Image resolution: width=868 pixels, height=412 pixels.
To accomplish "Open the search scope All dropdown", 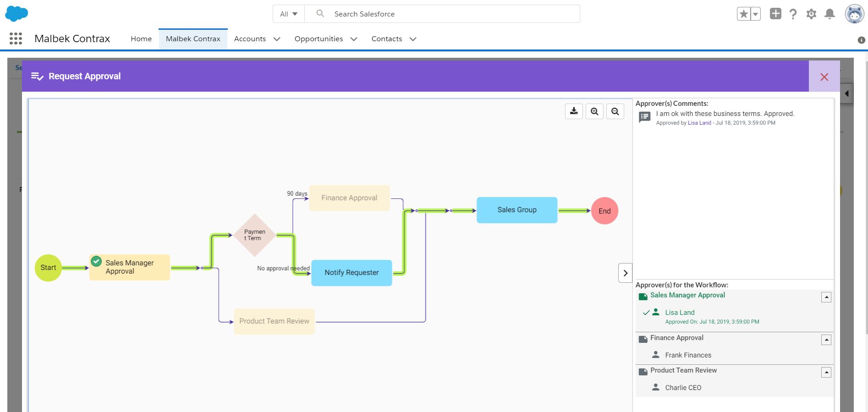I will [289, 14].
